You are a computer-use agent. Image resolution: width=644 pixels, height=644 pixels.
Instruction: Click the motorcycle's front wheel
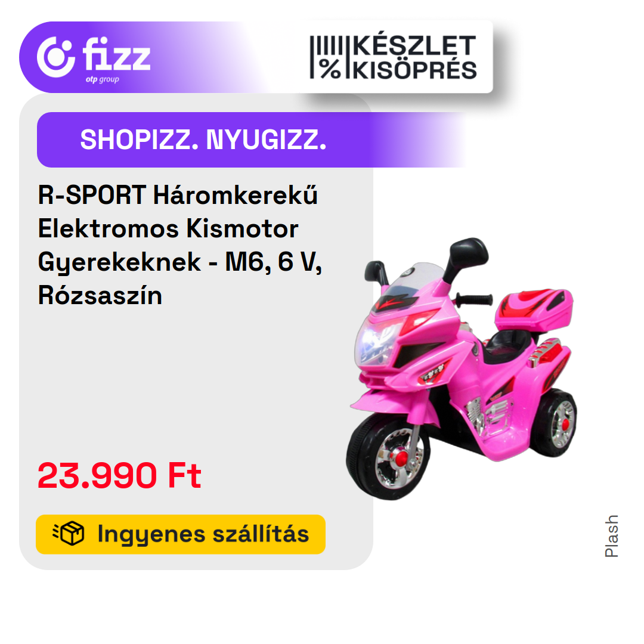tap(388, 457)
